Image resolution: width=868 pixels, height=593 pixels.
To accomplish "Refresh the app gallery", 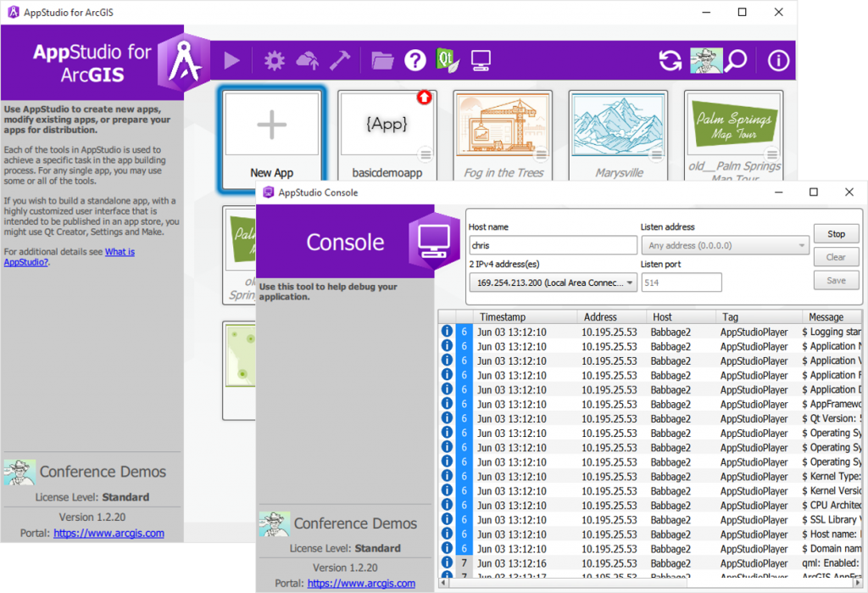I will (670, 60).
